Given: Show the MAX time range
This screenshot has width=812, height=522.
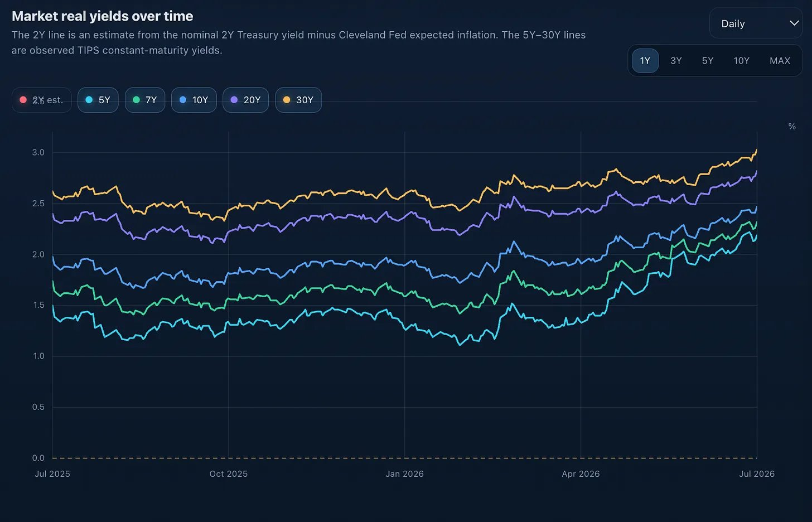Looking at the screenshot, I should tap(780, 61).
